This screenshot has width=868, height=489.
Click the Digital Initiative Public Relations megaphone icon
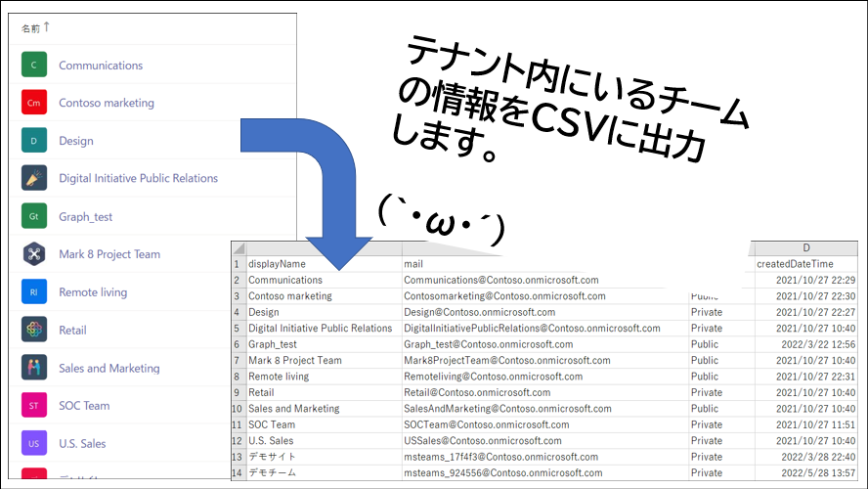(34, 178)
